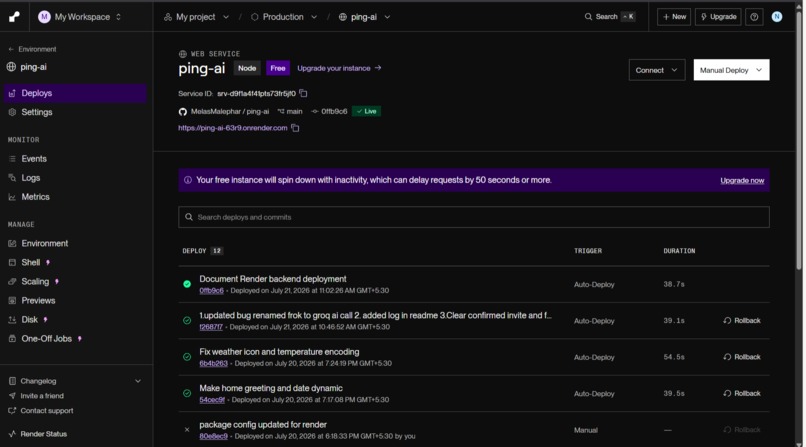Open commit link f268717

pos(211,327)
